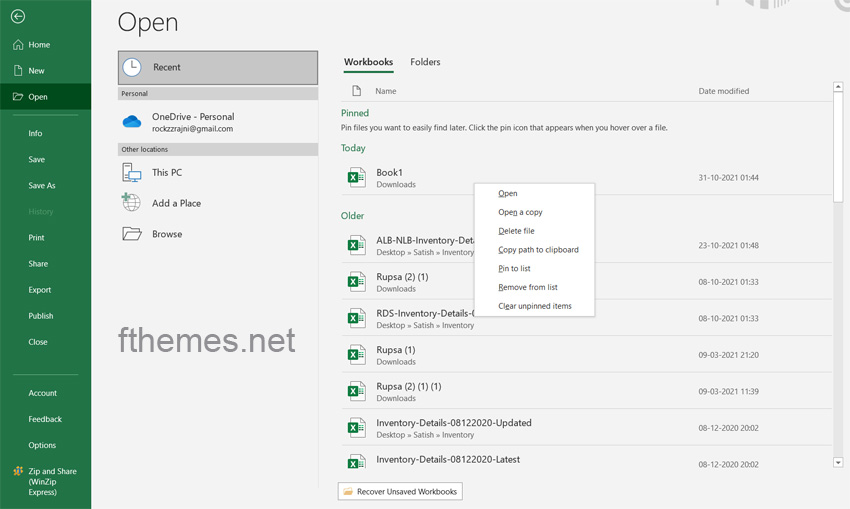The image size is (850, 509).
Task: Click Save in the sidebar
Action: 36,159
